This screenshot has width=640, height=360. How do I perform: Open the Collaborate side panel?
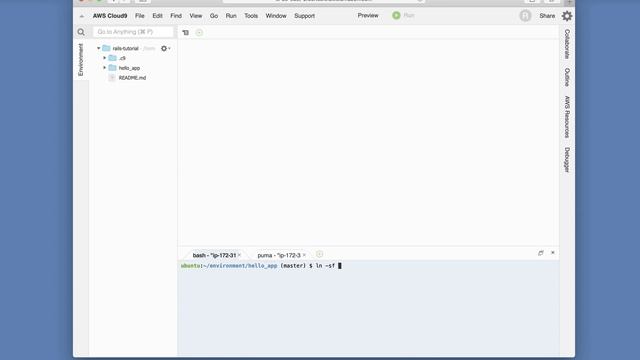567,44
